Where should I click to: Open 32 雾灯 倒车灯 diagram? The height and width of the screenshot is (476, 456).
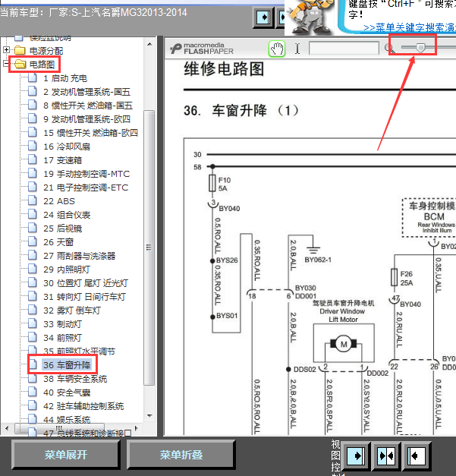pyautogui.click(x=72, y=311)
